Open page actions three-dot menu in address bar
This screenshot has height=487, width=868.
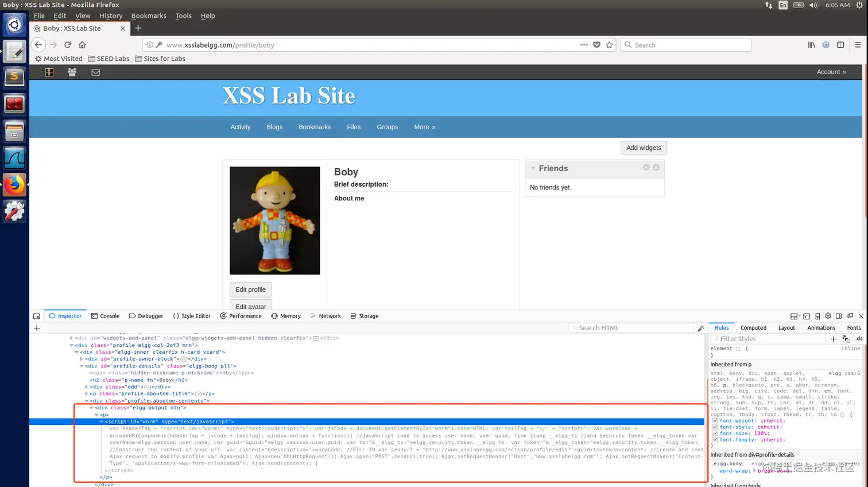point(584,45)
